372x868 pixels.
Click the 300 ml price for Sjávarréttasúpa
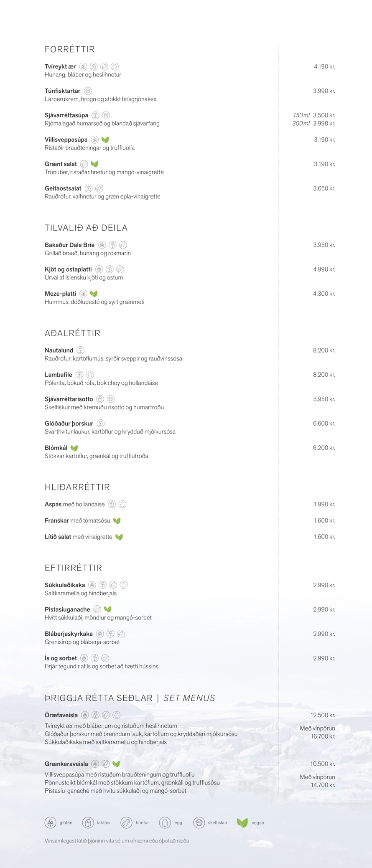click(324, 123)
